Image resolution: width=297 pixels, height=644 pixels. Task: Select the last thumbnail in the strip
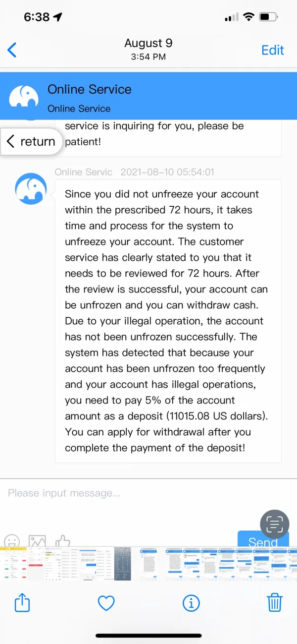pos(285,564)
